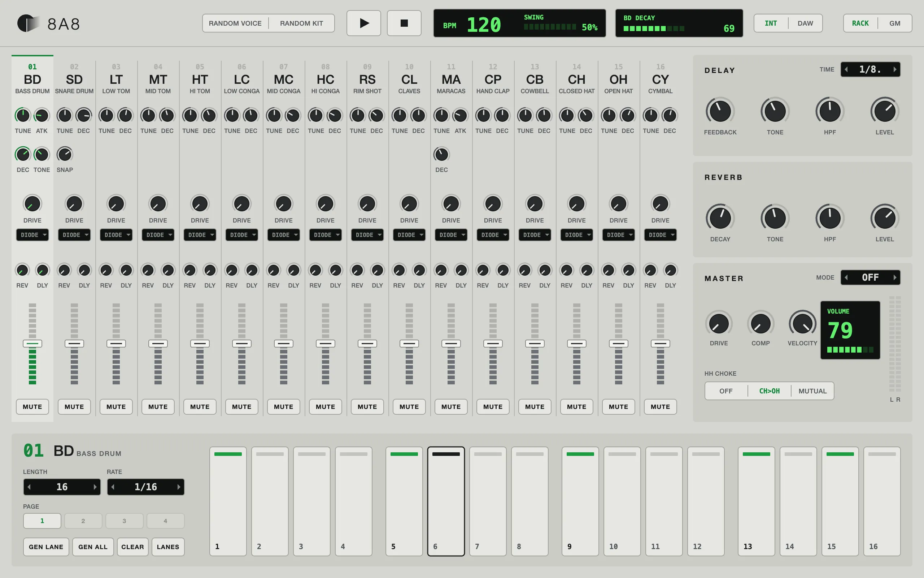The image size is (924, 578).
Task: Click the Maracas DEC knob
Action: point(441,155)
